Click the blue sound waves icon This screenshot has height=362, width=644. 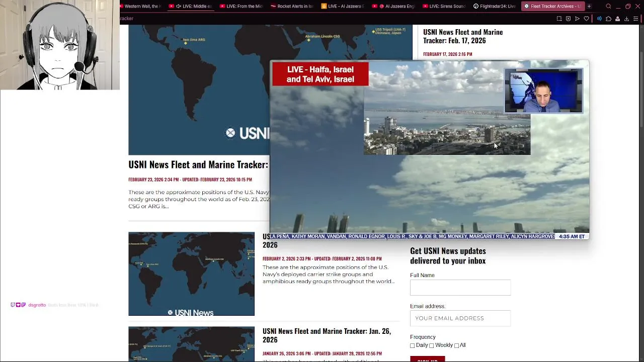[x=599, y=19]
